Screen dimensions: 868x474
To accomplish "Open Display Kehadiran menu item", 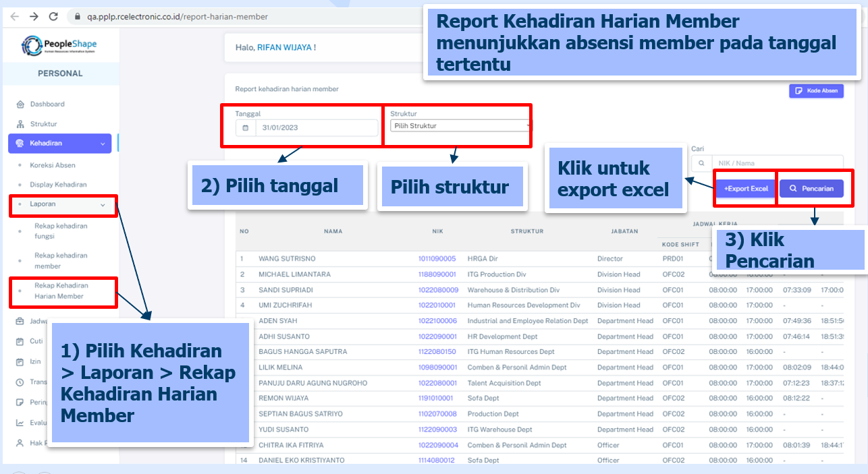I will coord(58,185).
